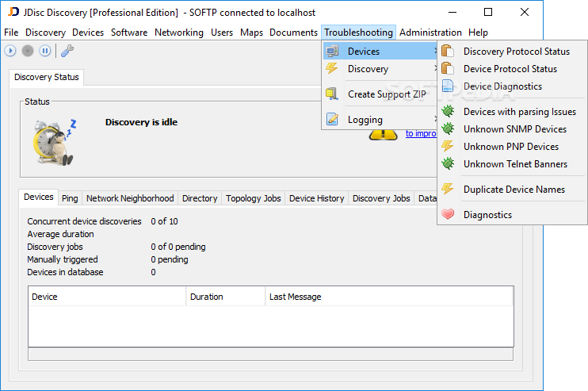Expand the Discovery submenu under Troubleshooting
Screen dimensions: 588x391
point(435,68)
